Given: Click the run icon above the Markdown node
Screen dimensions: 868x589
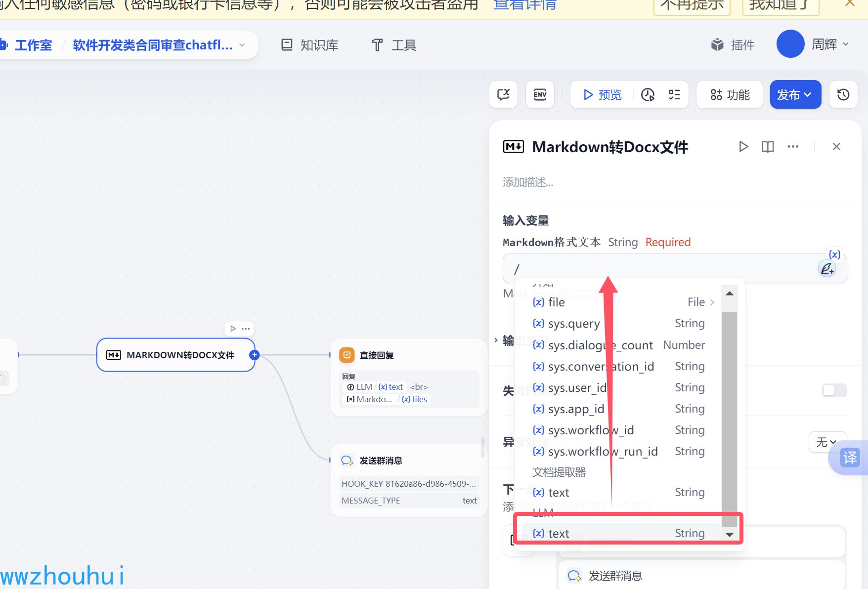Looking at the screenshot, I should click(233, 329).
